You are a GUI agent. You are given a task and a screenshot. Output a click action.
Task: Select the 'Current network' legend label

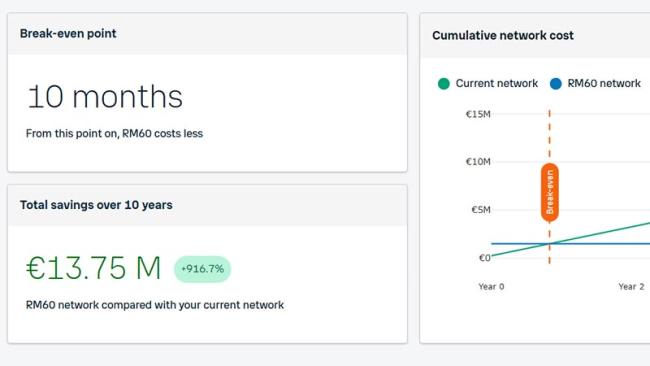(x=497, y=83)
